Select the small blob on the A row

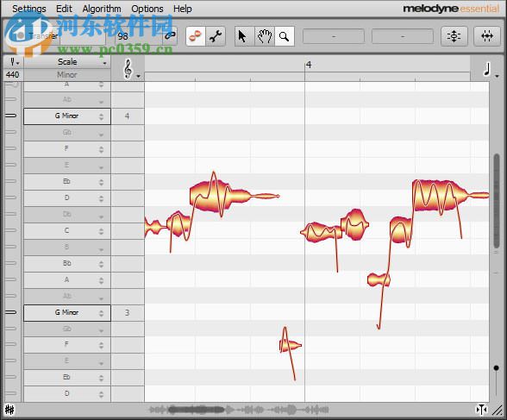coord(379,279)
